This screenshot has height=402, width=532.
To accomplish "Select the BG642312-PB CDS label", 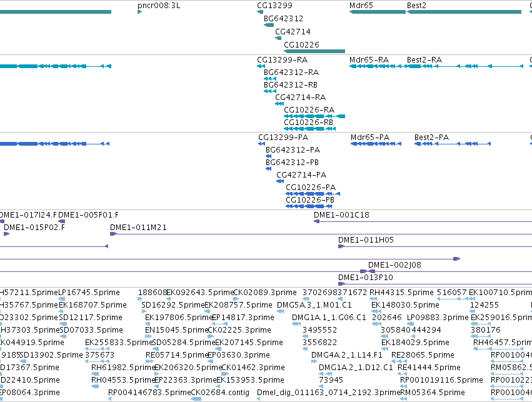I will pyautogui.click(x=292, y=163).
